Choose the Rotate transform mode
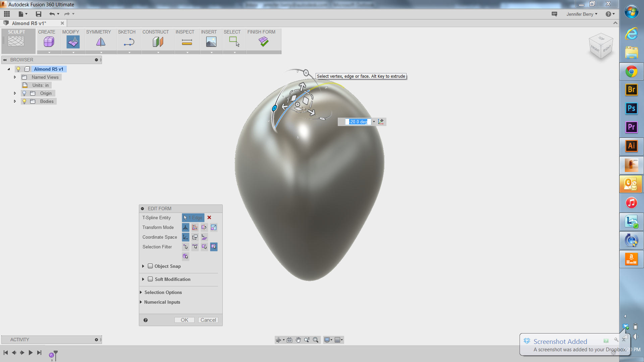The height and width of the screenshot is (362, 644). point(204,227)
